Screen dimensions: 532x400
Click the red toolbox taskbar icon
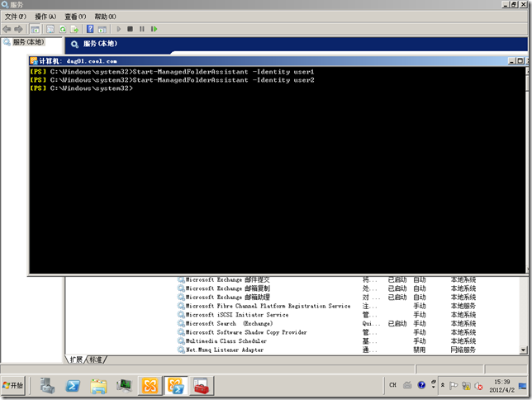201,385
